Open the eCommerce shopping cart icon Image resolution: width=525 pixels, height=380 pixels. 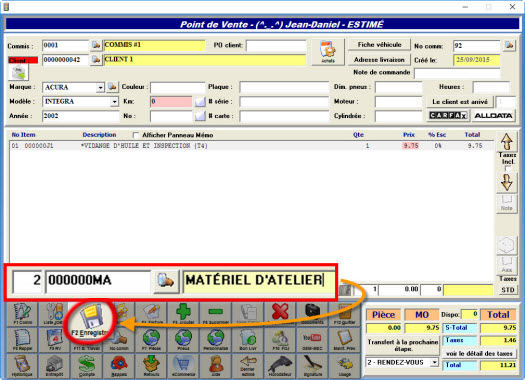(183, 366)
